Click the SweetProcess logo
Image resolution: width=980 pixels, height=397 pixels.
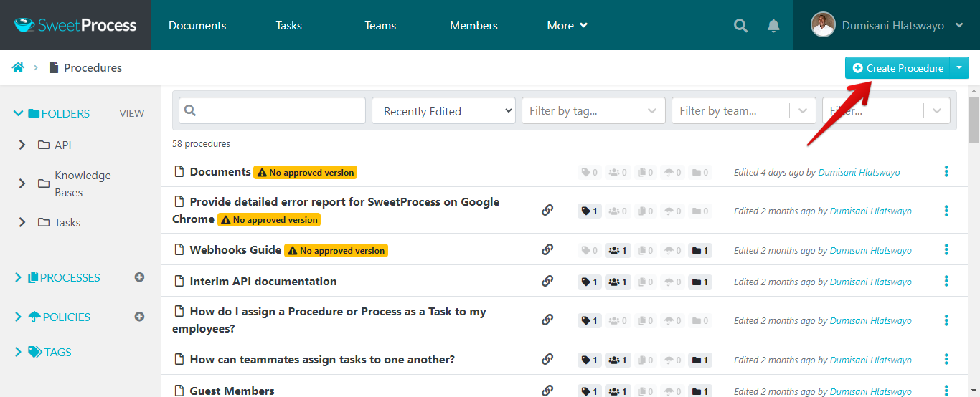point(75,25)
